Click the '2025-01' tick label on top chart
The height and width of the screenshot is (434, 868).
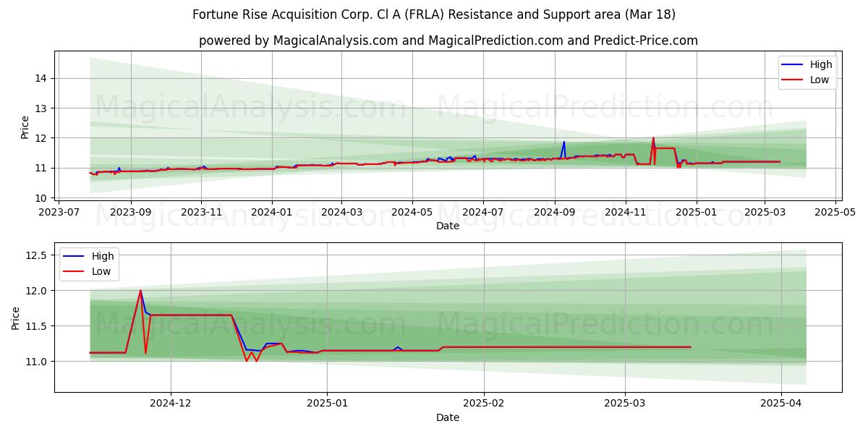click(696, 213)
